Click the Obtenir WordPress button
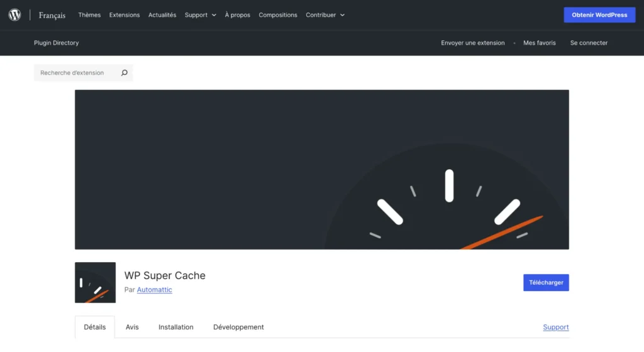Screen dimensions: 644x352 pos(599,14)
